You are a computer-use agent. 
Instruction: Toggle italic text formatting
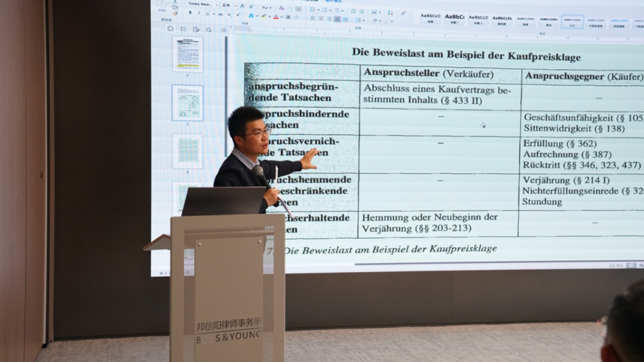[x=199, y=13]
